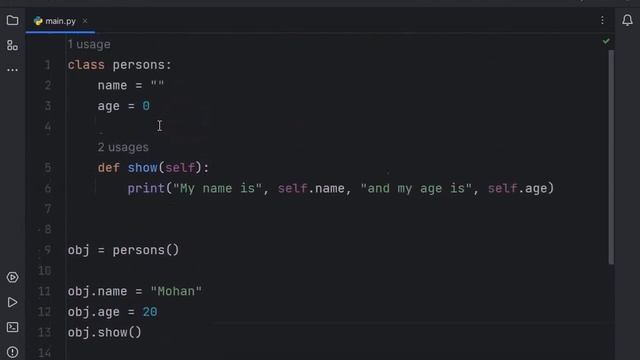Click the 'self' parameter on line 5
The image size is (640, 360).
pos(180,168)
